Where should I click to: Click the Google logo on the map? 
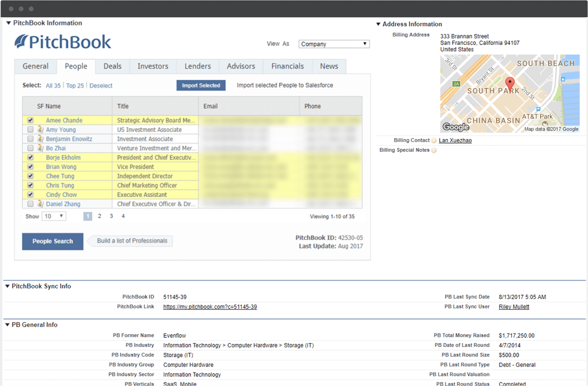pyautogui.click(x=456, y=127)
